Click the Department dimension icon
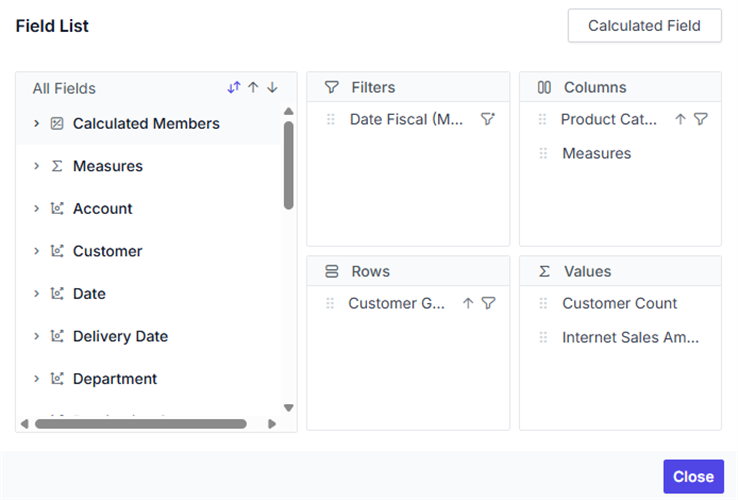 point(57,379)
